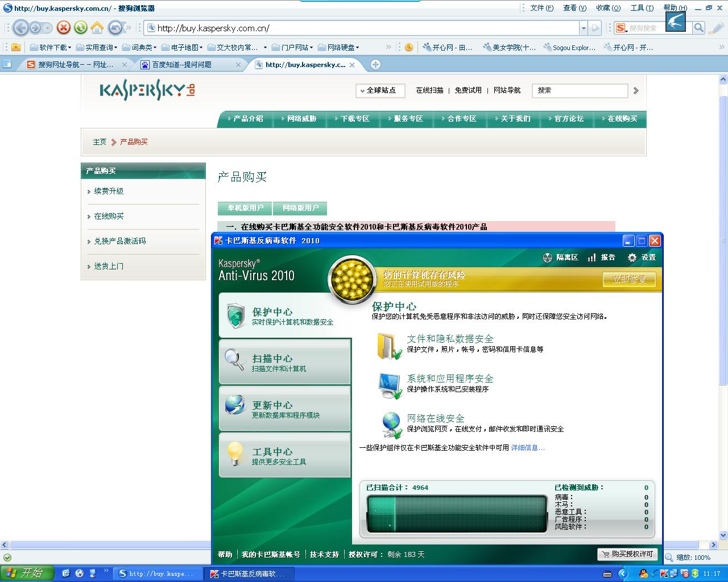The width and height of the screenshot is (728, 582).
Task: Click 续费升级 sidebar link
Action: pos(109,191)
